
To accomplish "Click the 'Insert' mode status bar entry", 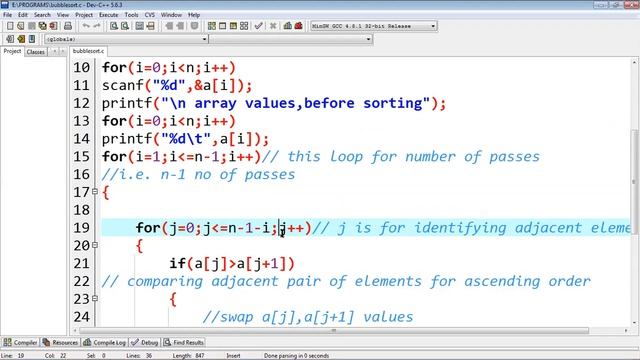I will [233, 356].
